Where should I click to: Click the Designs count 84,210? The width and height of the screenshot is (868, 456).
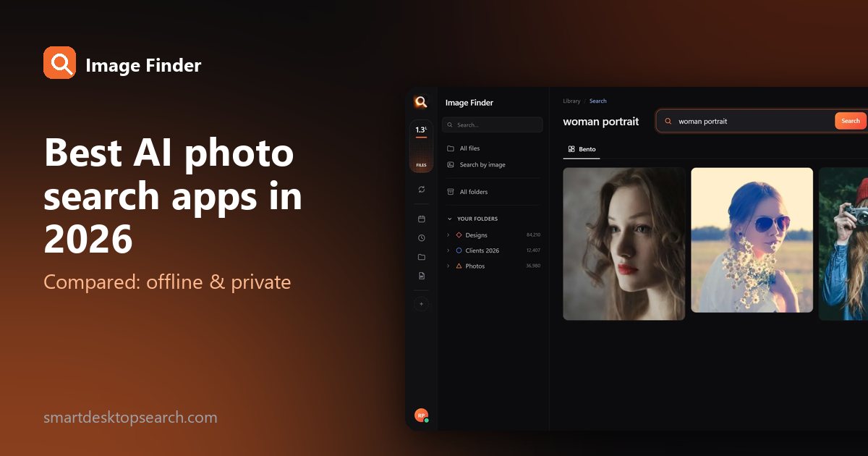point(533,235)
